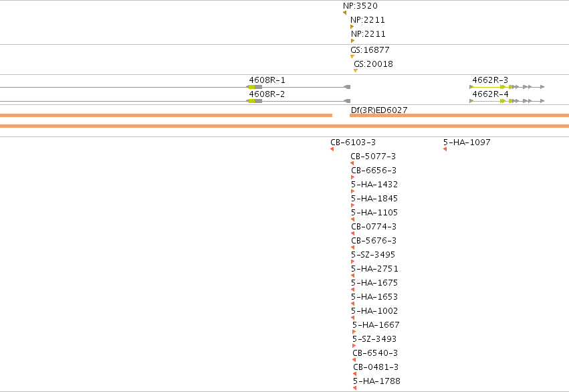Click the orange bar under the Df(3R)ED6027 label

(x=459, y=116)
